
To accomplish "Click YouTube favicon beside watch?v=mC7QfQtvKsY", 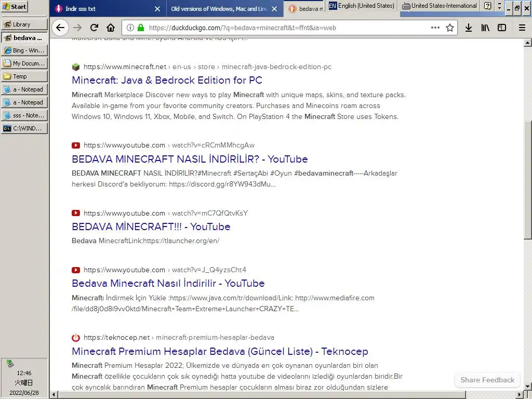I will 76,213.
